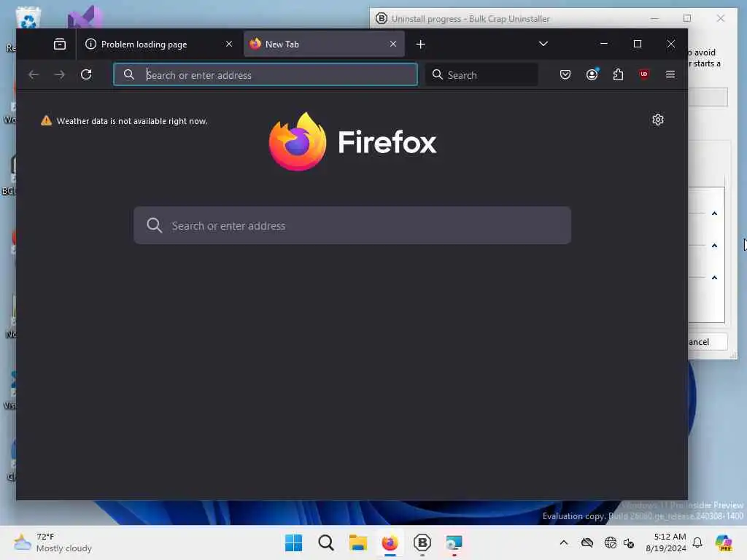
Task: Open network status tray icon
Action: coord(610,542)
